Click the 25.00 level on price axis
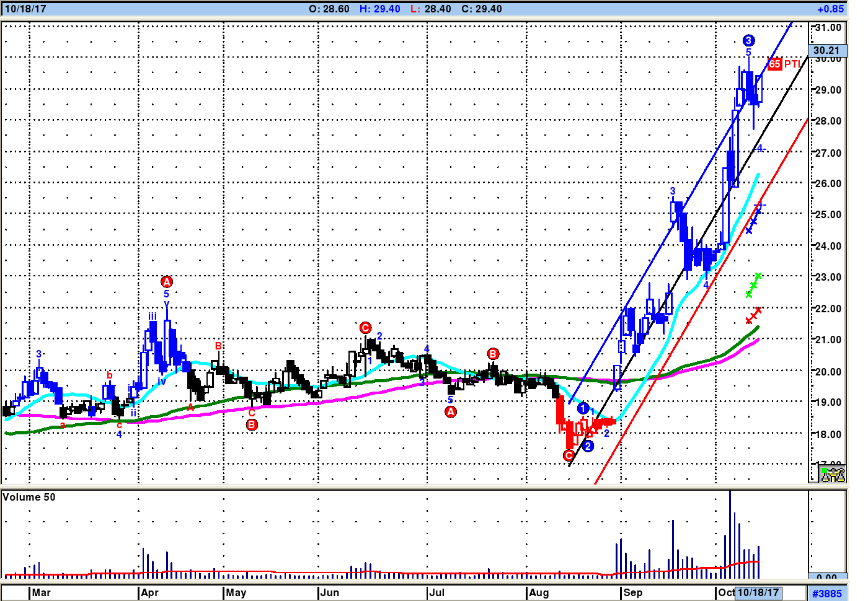Image resolution: width=868 pixels, height=601 pixels. coord(828,214)
